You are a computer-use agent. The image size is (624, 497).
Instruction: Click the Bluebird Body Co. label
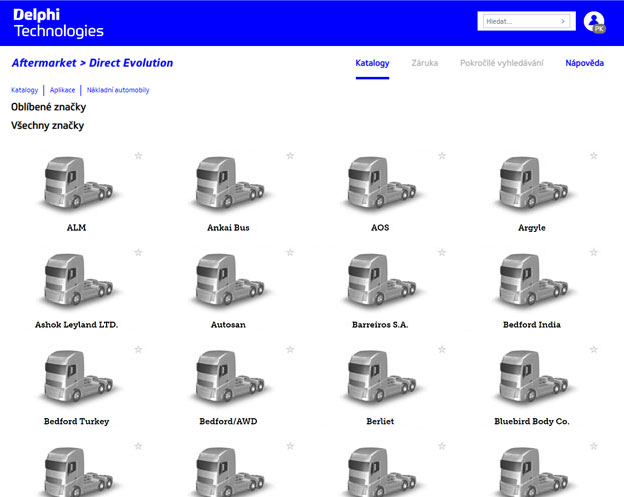tap(532, 421)
